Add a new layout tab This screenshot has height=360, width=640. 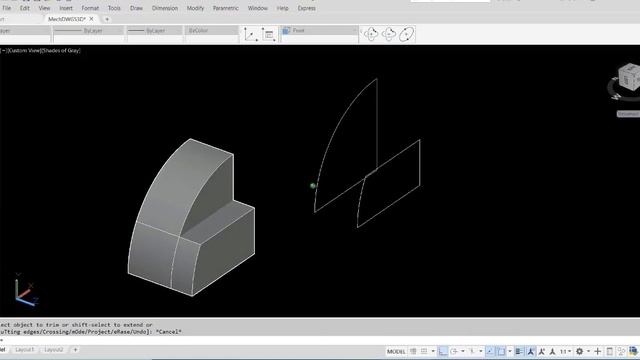[x=75, y=350]
